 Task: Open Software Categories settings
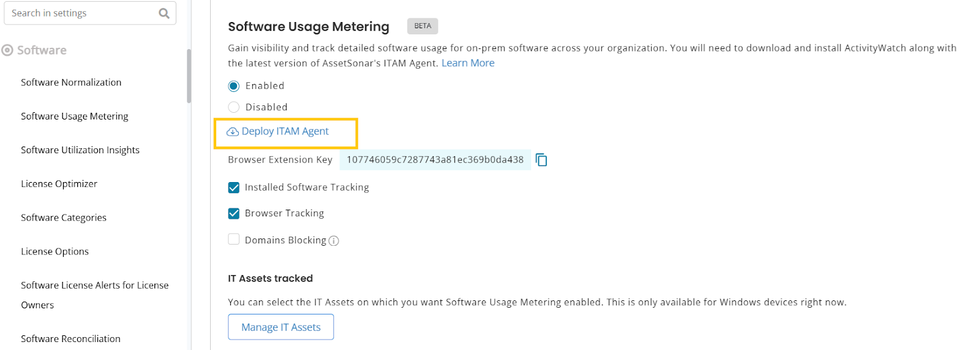(63, 217)
